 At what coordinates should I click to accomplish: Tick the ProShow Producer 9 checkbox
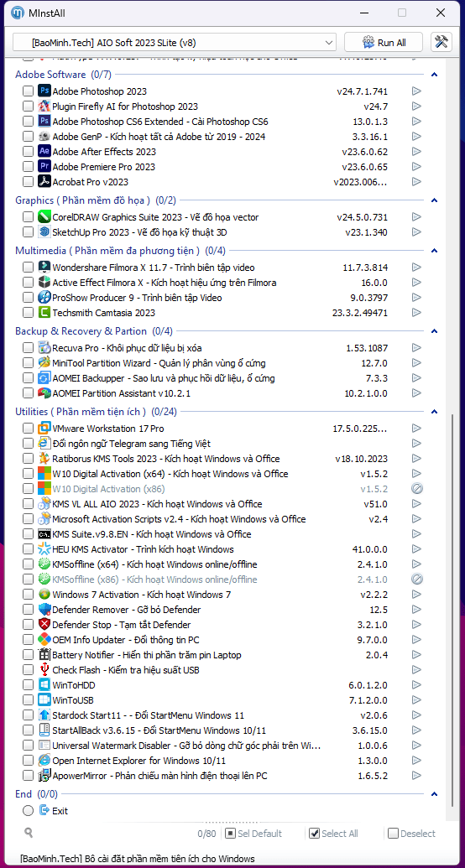pos(28,298)
